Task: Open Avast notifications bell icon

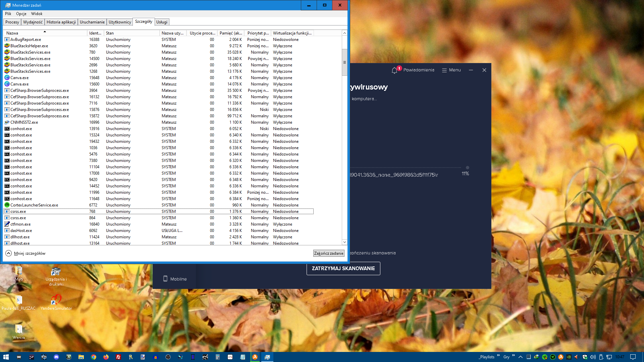Action: point(394,70)
